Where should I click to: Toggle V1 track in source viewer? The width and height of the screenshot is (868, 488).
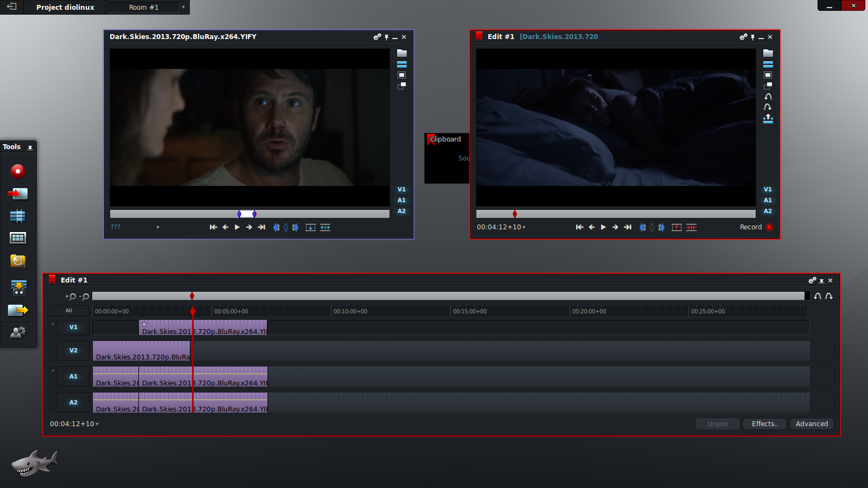[401, 190]
